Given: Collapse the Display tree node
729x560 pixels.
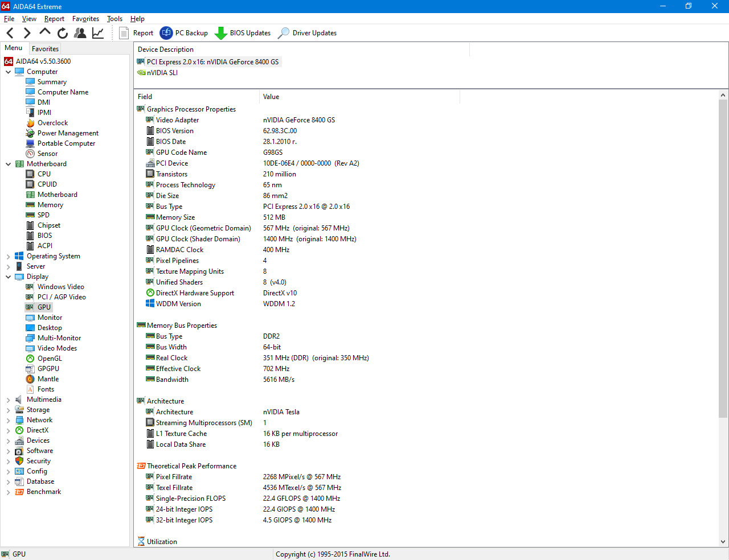Looking at the screenshot, I should 8,277.
